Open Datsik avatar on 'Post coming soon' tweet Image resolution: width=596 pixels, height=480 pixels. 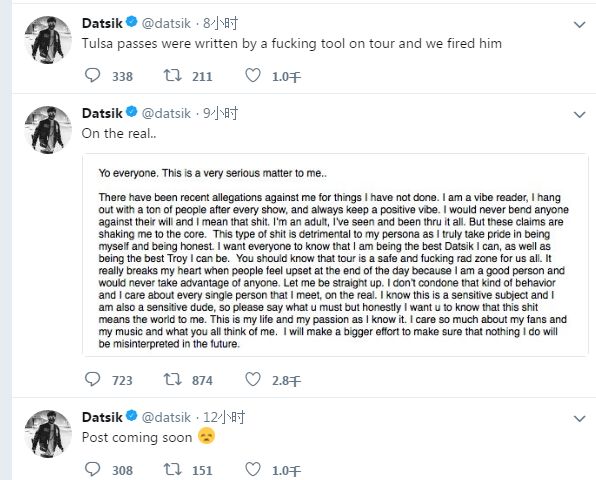tap(48, 434)
